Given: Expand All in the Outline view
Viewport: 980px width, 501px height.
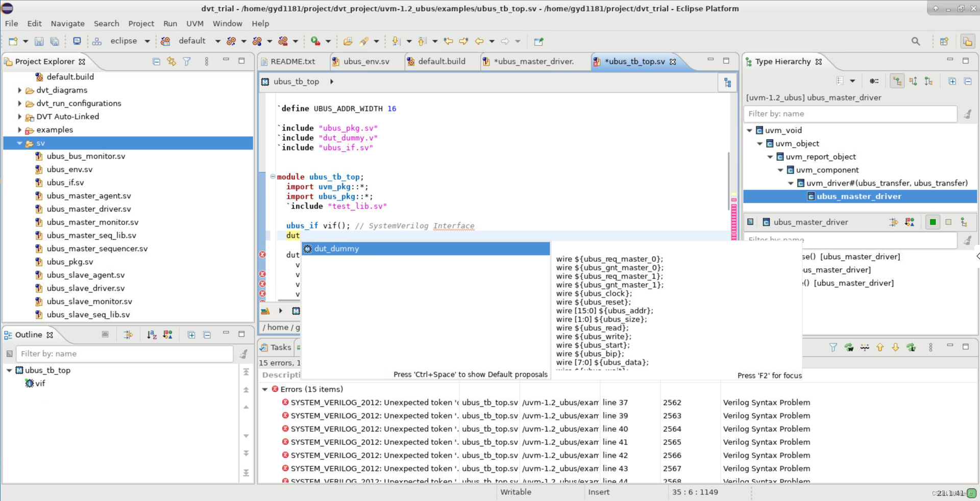Looking at the screenshot, I should [191, 335].
